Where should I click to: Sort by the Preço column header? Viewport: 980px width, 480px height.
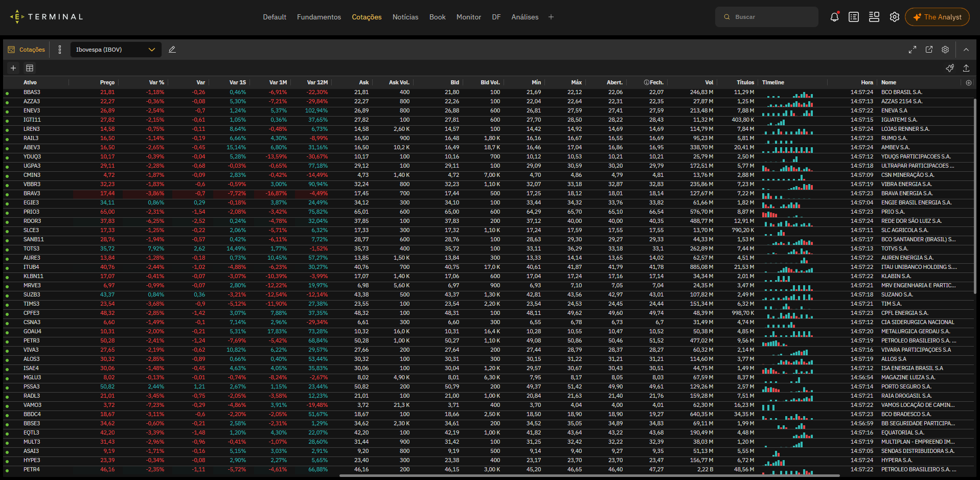click(107, 82)
